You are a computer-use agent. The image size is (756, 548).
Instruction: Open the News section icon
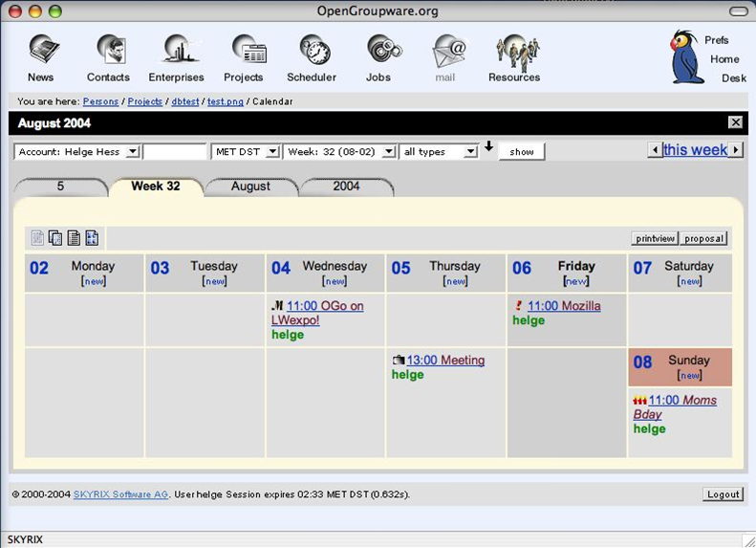point(41,51)
